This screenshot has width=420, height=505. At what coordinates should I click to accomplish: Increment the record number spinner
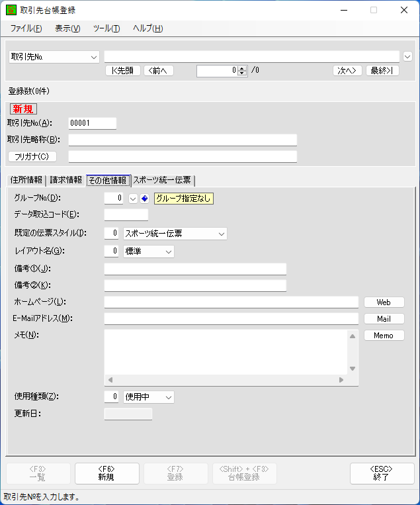coord(242,68)
